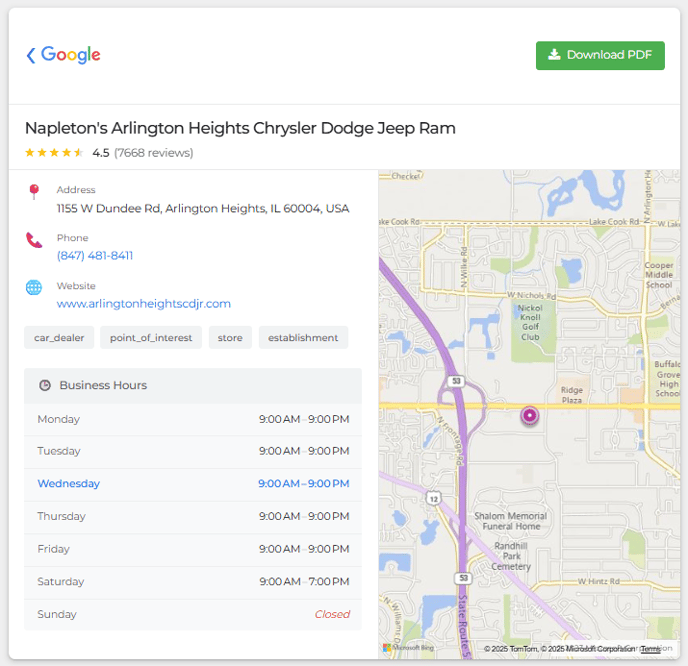Click Saturday 9:00 AM - 7:00 PM
This screenshot has height=666, width=688.
(304, 582)
